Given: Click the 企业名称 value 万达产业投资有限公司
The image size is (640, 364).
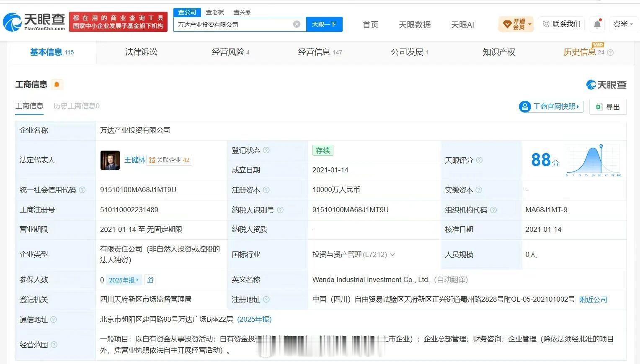Looking at the screenshot, I should [x=135, y=130].
